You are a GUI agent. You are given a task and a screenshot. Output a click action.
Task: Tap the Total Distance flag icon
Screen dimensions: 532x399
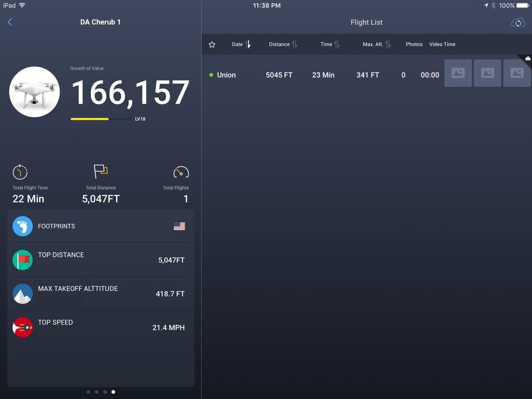pos(101,172)
